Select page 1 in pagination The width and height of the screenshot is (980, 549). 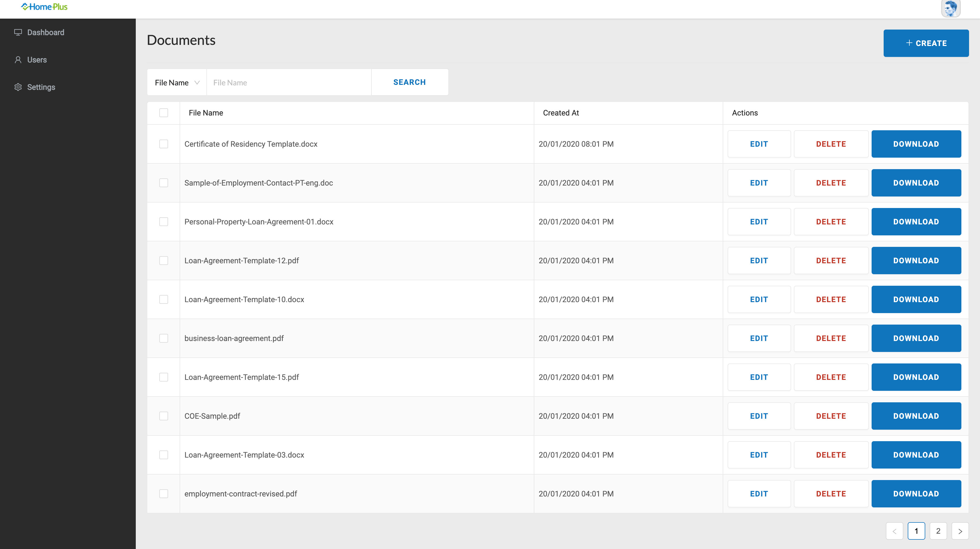916,531
